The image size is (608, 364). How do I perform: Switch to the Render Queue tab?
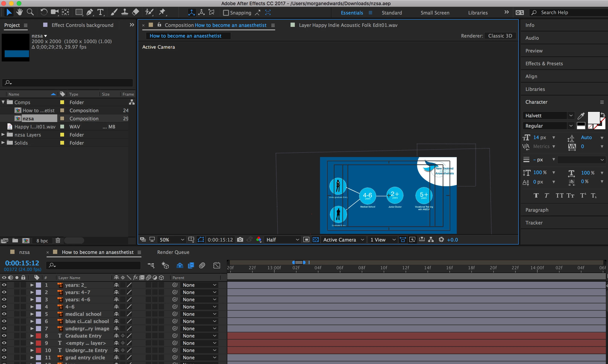coord(173,252)
